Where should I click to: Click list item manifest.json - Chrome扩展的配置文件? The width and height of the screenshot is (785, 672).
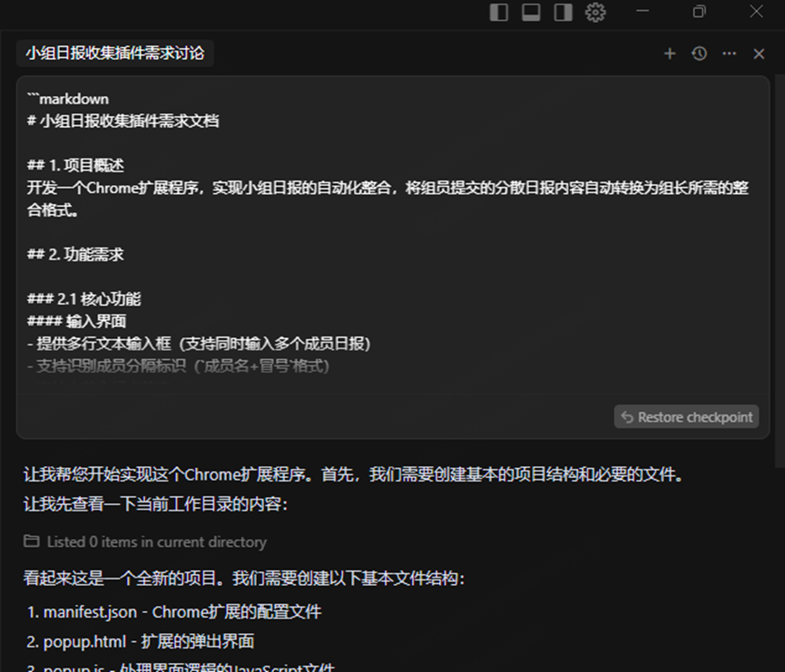(x=174, y=612)
